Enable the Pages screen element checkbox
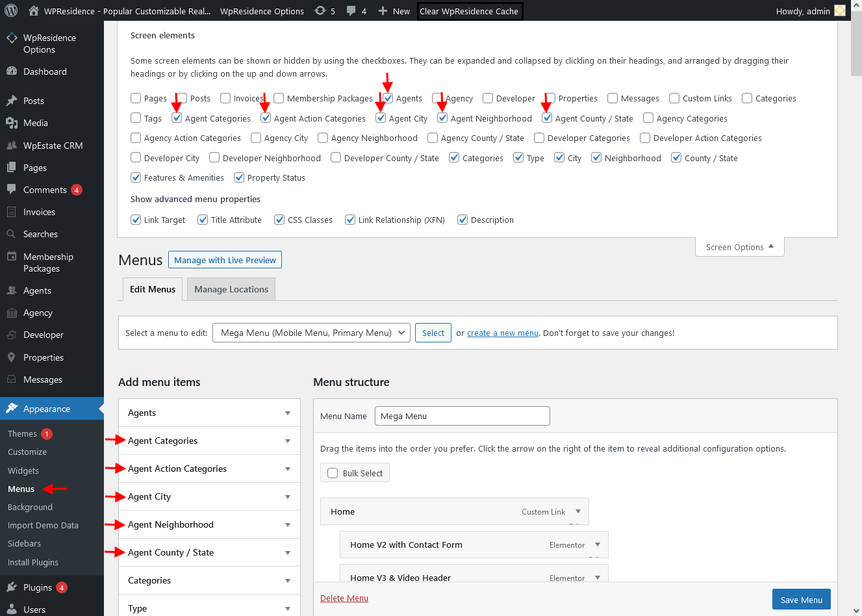This screenshot has height=616, width=862. pos(136,98)
